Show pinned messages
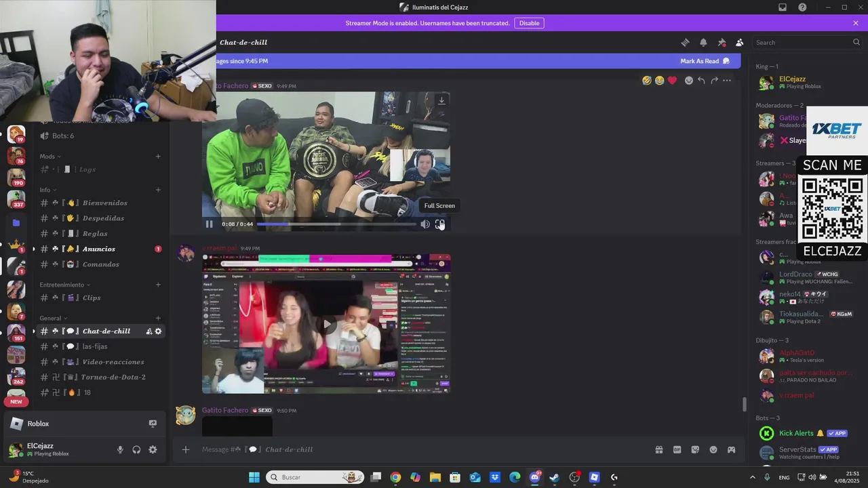The height and width of the screenshot is (488, 868). coord(722,42)
